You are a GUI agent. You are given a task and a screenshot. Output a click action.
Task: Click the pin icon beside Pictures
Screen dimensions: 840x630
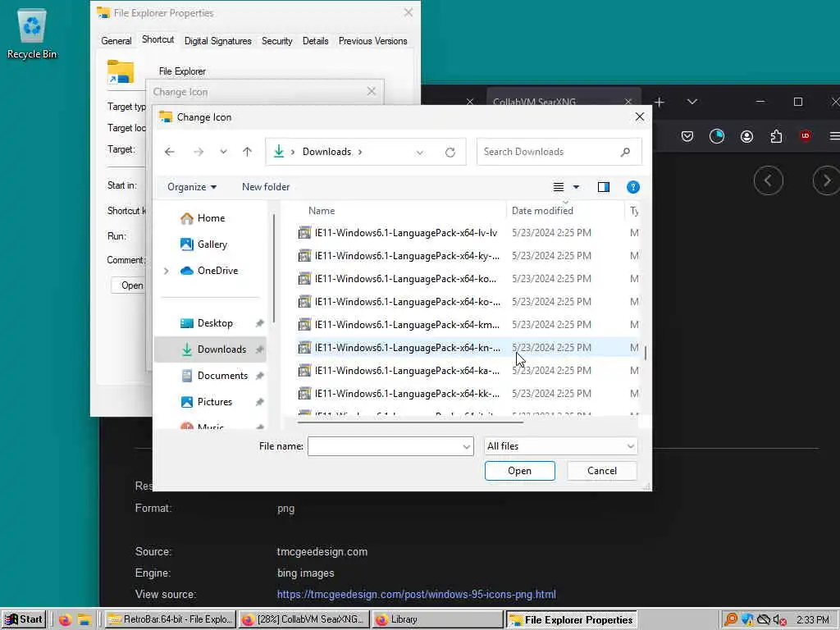(260, 402)
